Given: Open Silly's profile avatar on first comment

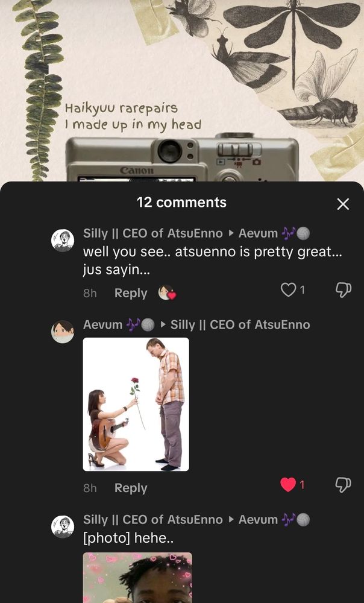Looking at the screenshot, I should pyautogui.click(x=63, y=241).
